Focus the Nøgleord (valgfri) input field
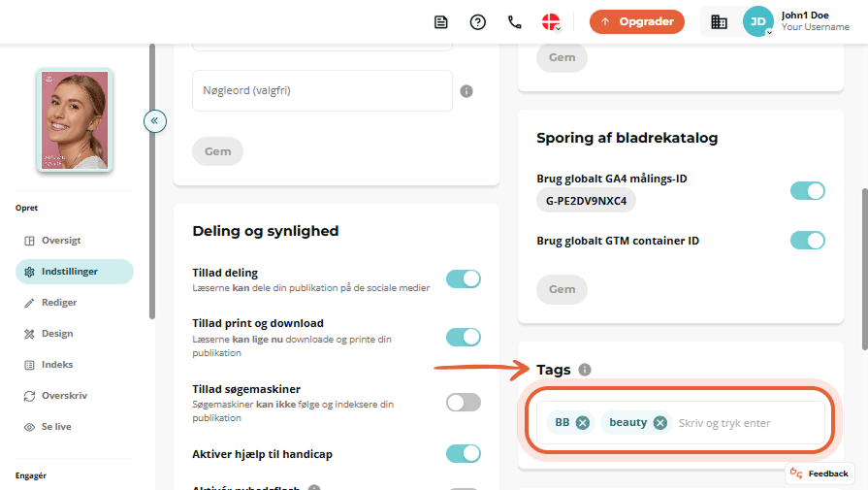Screen dimensions: 868x490 (x=322, y=90)
